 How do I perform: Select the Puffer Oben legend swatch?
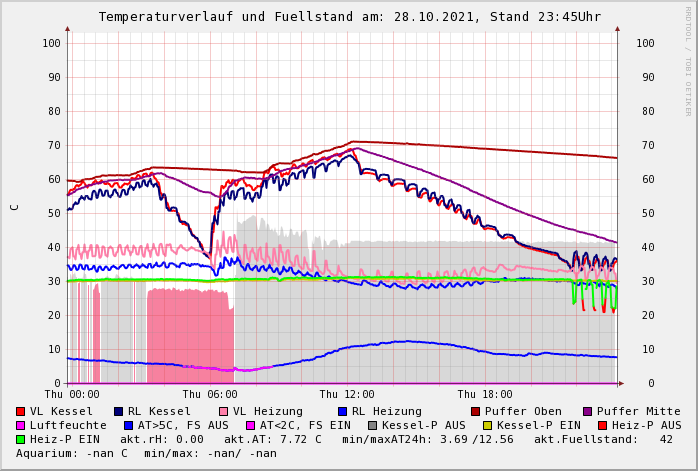pyautogui.click(x=476, y=411)
